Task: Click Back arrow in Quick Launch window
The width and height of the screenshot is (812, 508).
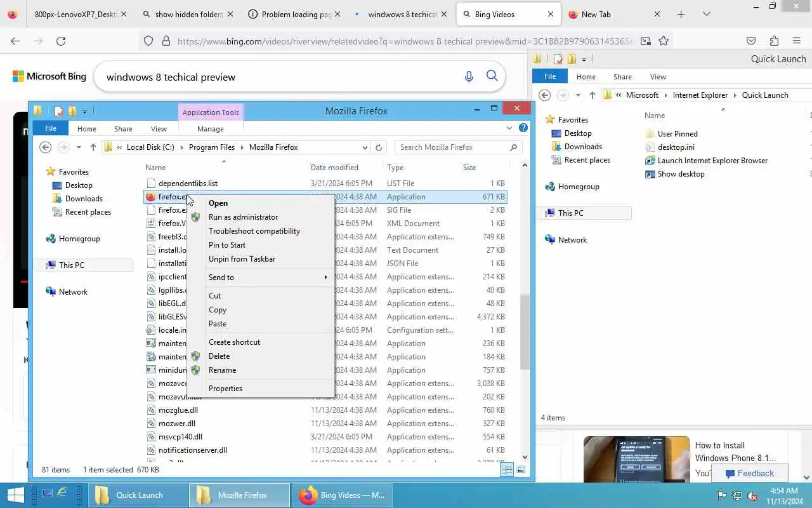Action: [544, 95]
